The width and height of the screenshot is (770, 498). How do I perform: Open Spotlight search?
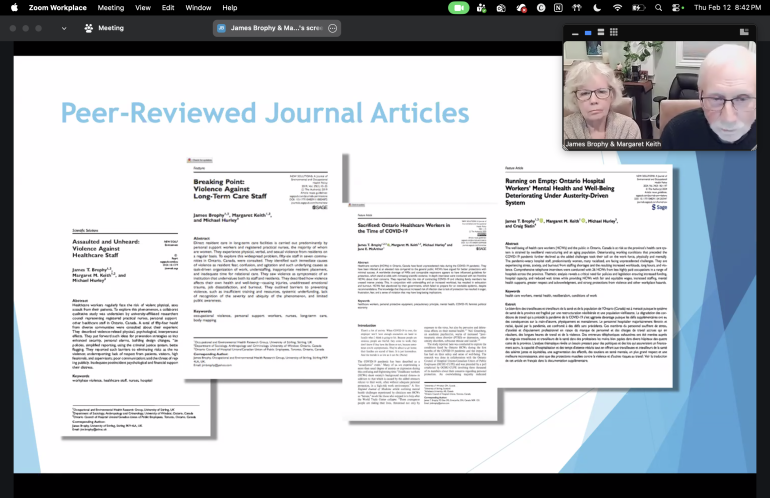point(659,7)
